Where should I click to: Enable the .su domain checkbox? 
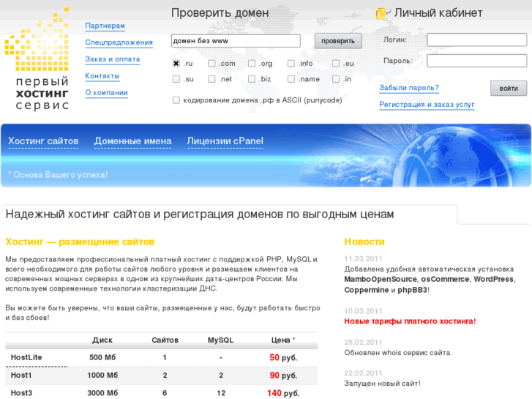tap(176, 79)
